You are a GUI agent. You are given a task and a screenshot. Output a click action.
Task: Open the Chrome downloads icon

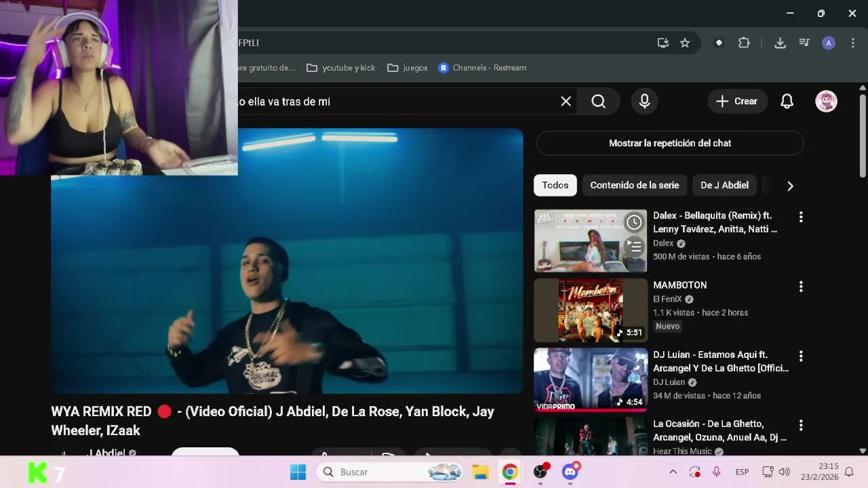[x=780, y=43]
